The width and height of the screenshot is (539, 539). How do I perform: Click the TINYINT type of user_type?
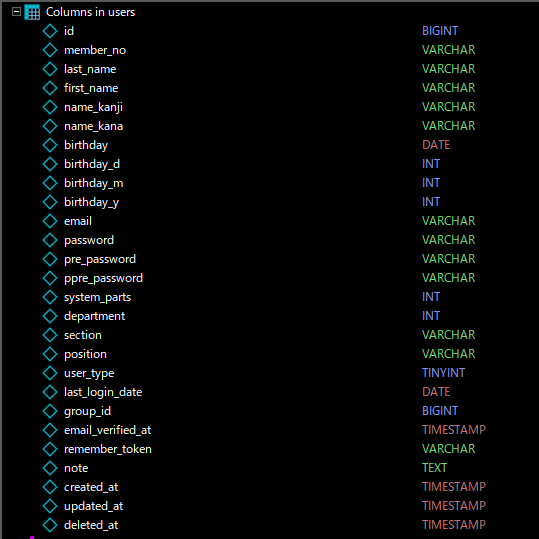tap(443, 373)
